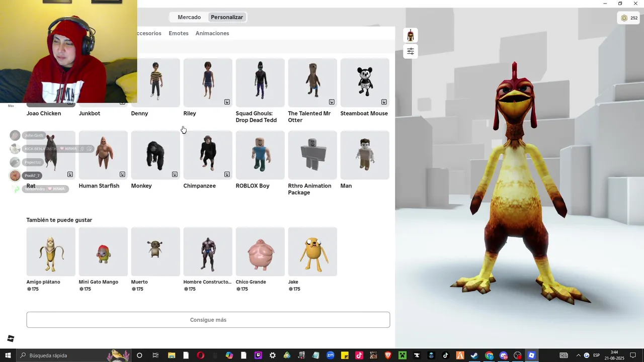Open the avatar preview thumbnail icon
This screenshot has height=362, width=644.
pos(411,35)
